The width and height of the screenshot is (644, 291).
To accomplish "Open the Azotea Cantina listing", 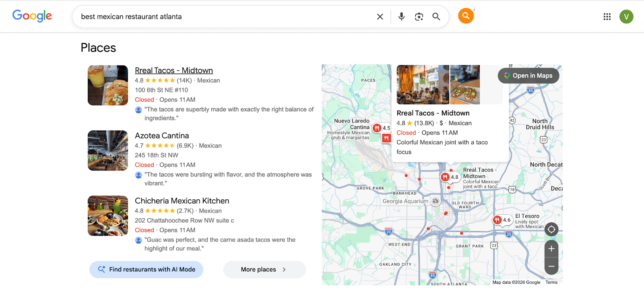I will click(162, 135).
